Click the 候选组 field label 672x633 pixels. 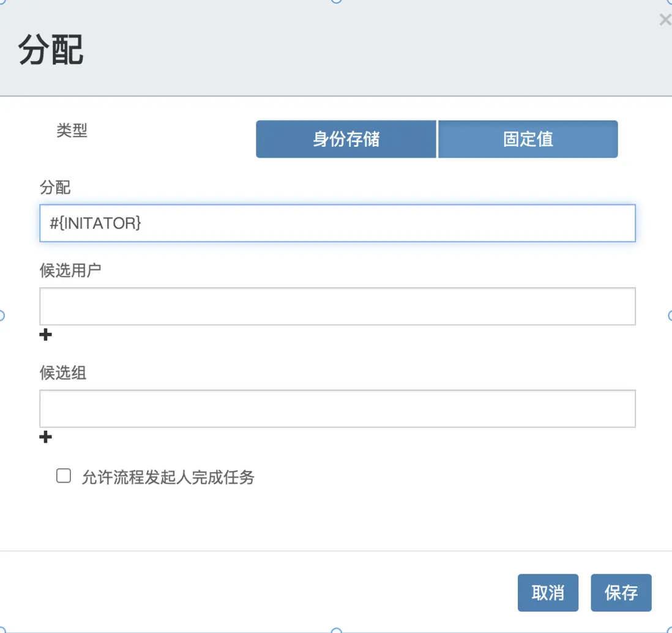click(x=63, y=372)
